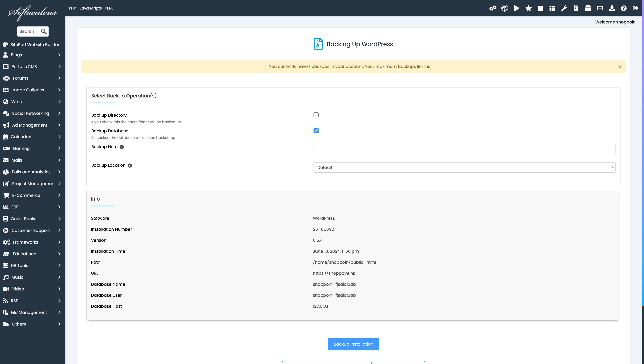This screenshot has height=364, width=644.
Task: Open the zip file backups icon in the top bar
Action: tap(576, 8)
